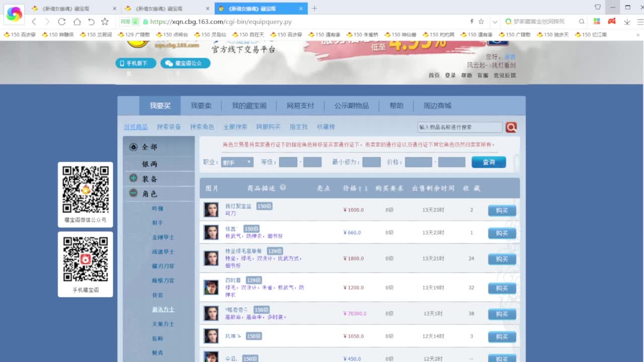Click the chat bubble icon on 藏宝阁公众号

point(169,63)
